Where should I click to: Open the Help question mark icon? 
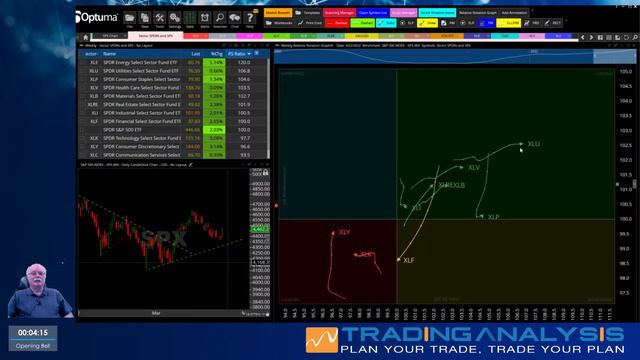pos(249,19)
